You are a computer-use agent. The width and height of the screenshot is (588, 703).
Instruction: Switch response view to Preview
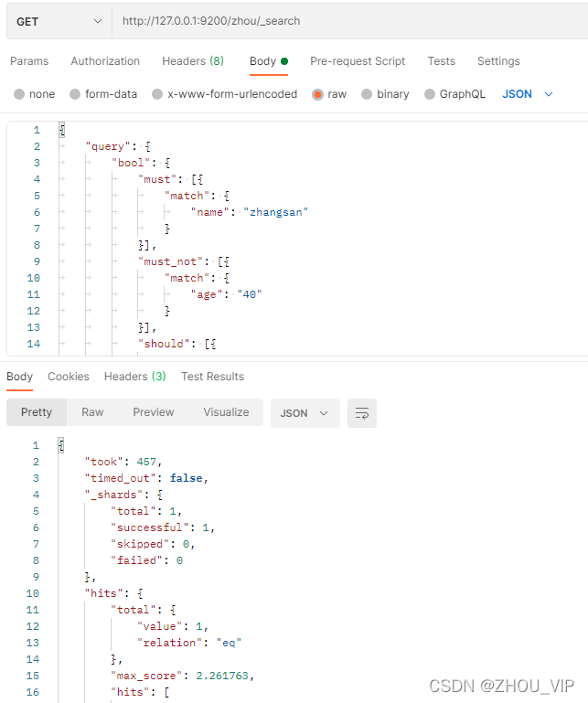coord(154,412)
